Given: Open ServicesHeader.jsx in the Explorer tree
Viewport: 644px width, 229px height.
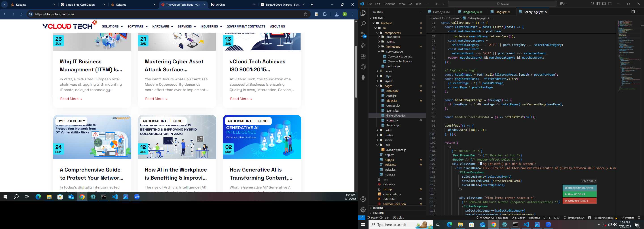Looking at the screenshot, I should tap(400, 57).
